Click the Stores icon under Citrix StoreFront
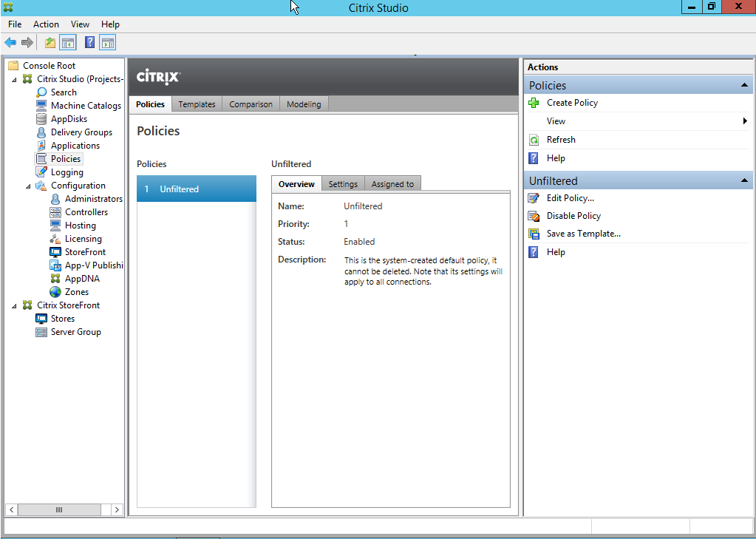This screenshot has height=539, width=756. tap(41, 319)
